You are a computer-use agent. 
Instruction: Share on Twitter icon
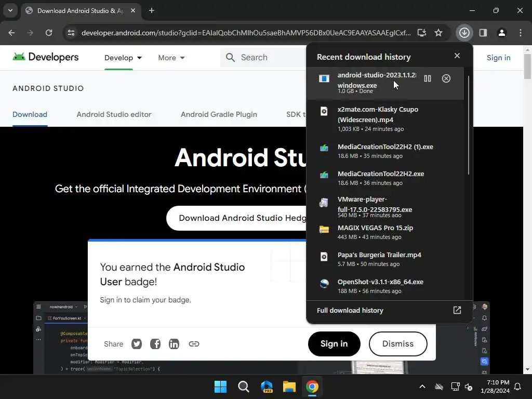pyautogui.click(x=137, y=344)
